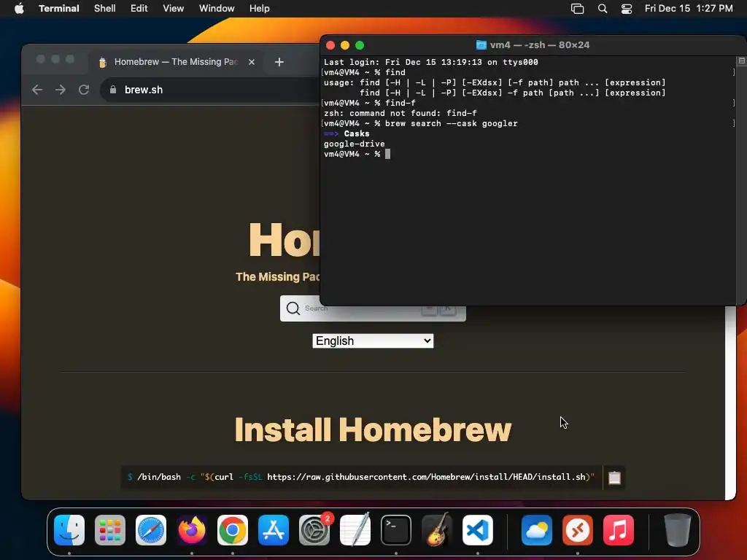Click the Install Homebrew heading
747x560 pixels.
[373, 429]
